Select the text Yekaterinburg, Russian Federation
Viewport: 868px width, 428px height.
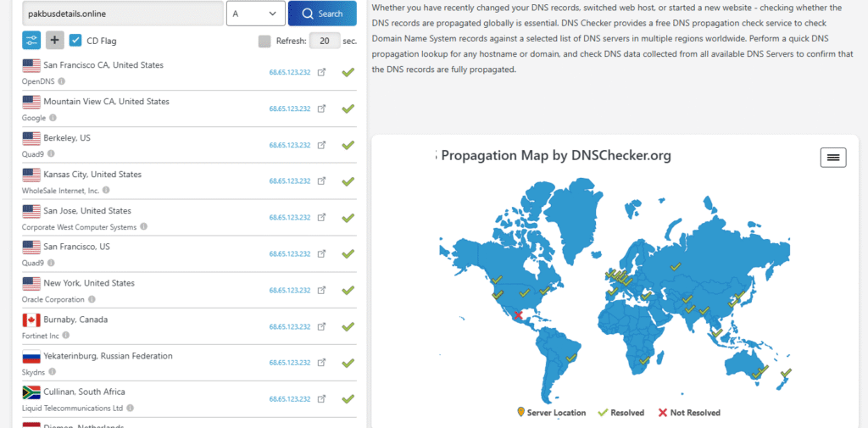[108, 355]
